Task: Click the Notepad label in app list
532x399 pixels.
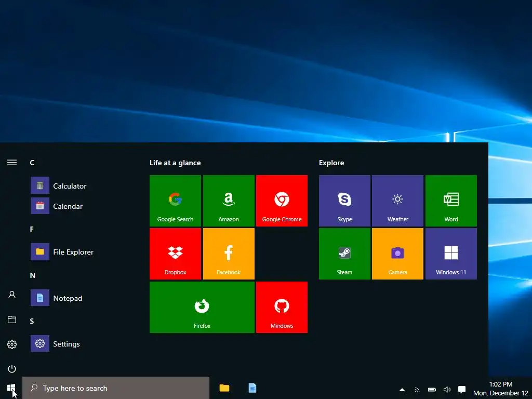Action: [68, 298]
